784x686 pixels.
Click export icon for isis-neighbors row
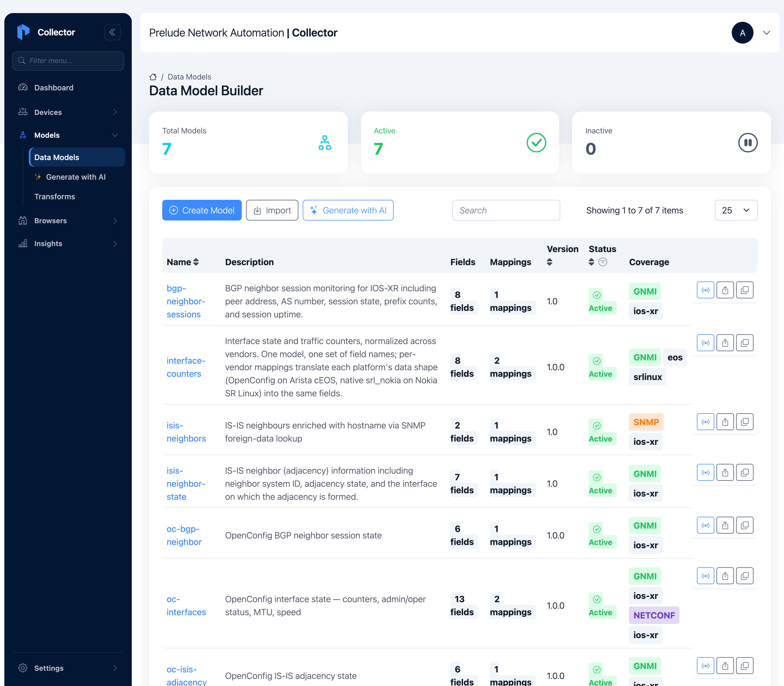(x=725, y=422)
